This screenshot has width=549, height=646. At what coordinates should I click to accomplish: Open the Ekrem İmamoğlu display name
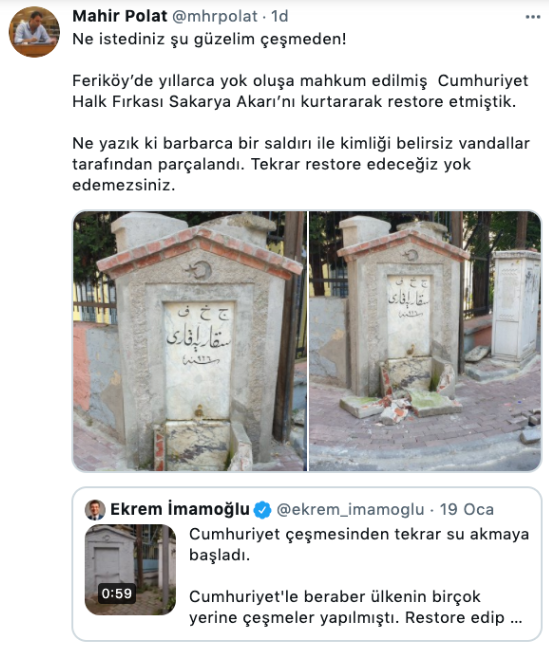[180, 510]
